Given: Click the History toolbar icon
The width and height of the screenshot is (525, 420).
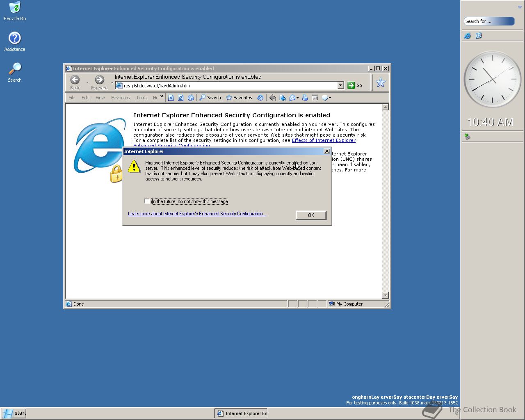Looking at the screenshot, I should point(260,98).
